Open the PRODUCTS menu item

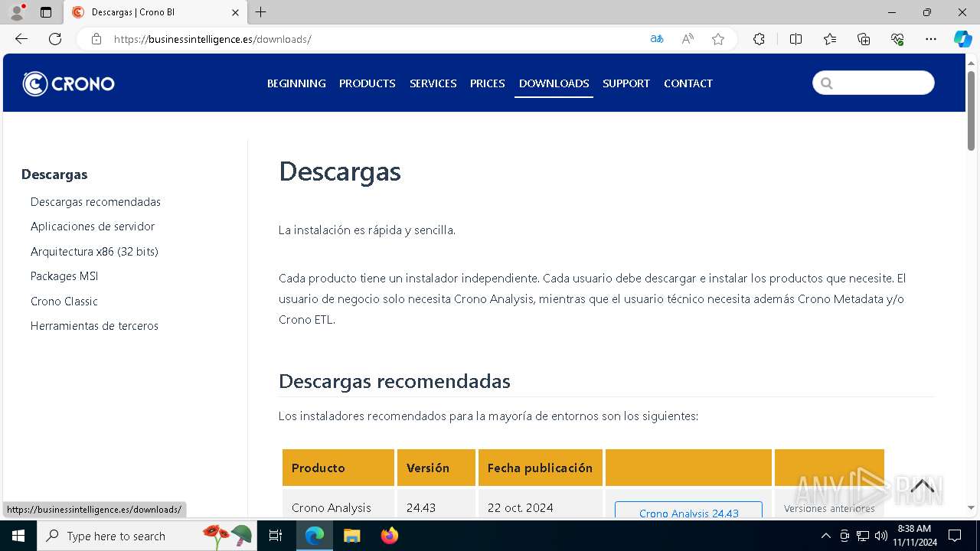(367, 83)
